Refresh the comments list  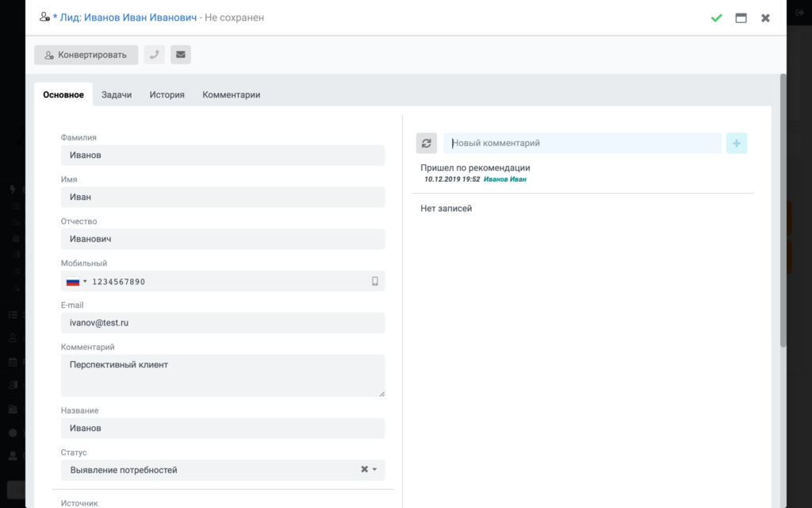click(x=426, y=143)
